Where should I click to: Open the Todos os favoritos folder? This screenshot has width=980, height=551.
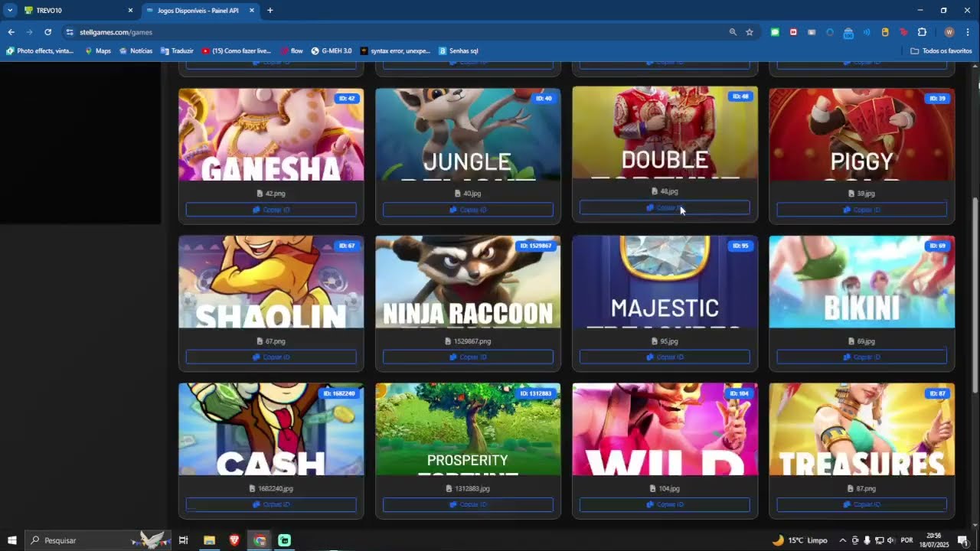(x=941, y=51)
